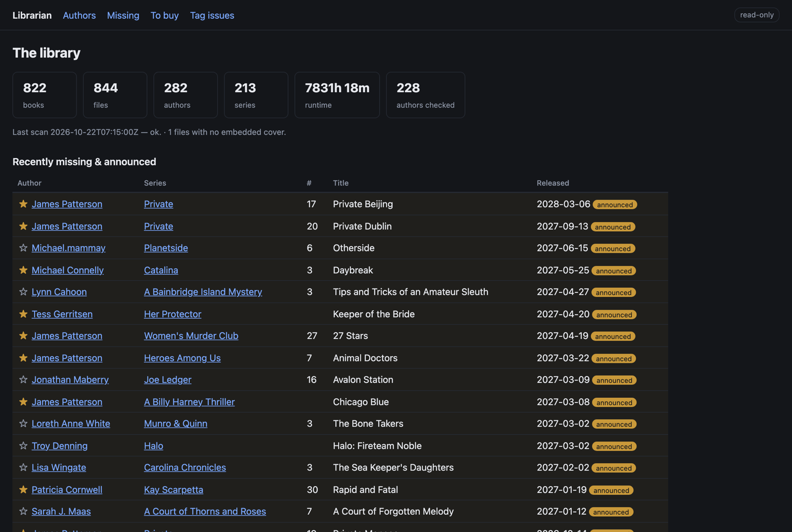Open the Joe Ledger series link
The image size is (792, 532).
point(167,380)
